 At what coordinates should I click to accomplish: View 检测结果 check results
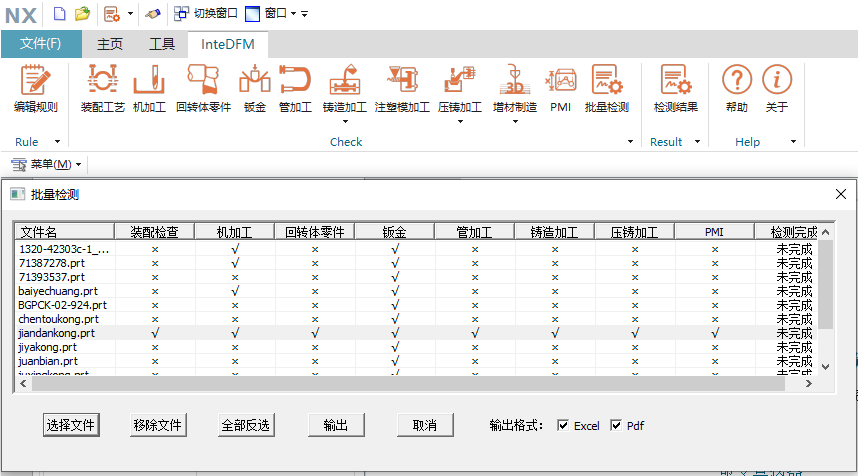click(676, 89)
